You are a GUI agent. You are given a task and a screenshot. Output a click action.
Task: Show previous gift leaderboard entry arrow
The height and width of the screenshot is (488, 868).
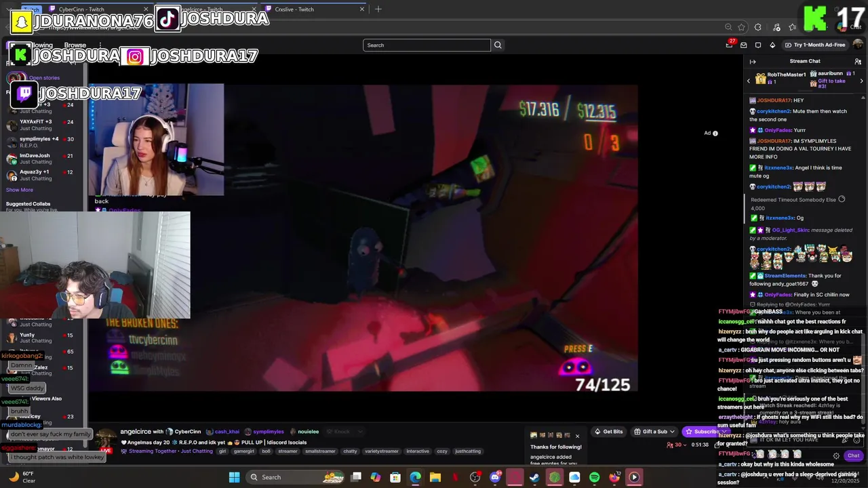pos(749,81)
